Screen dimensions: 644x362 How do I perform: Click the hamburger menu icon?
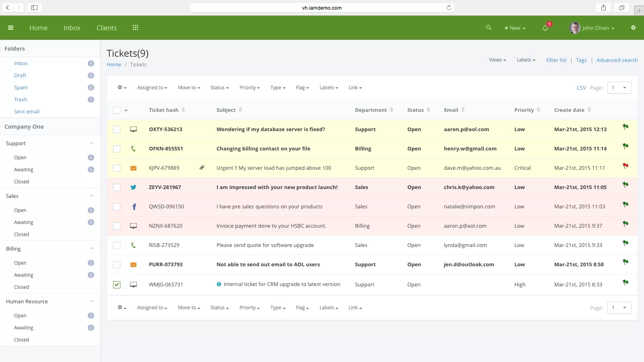point(11,28)
